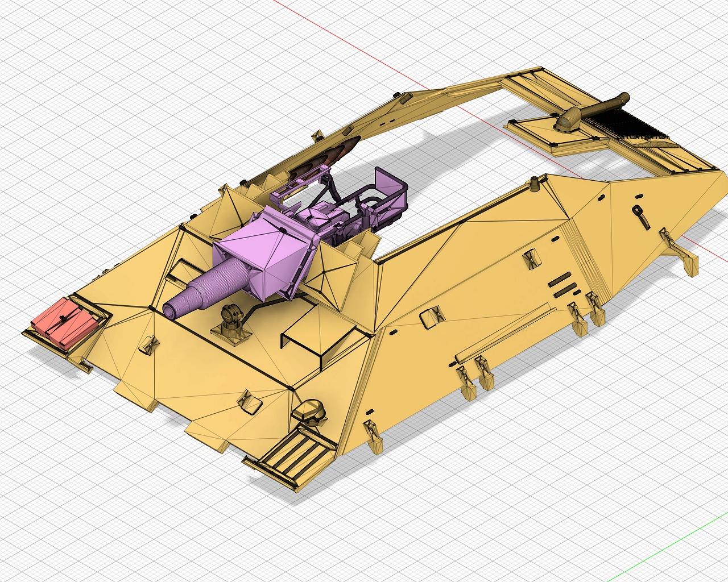
Task: Click the dark lever handle on the right plate
Action: click(642, 217)
